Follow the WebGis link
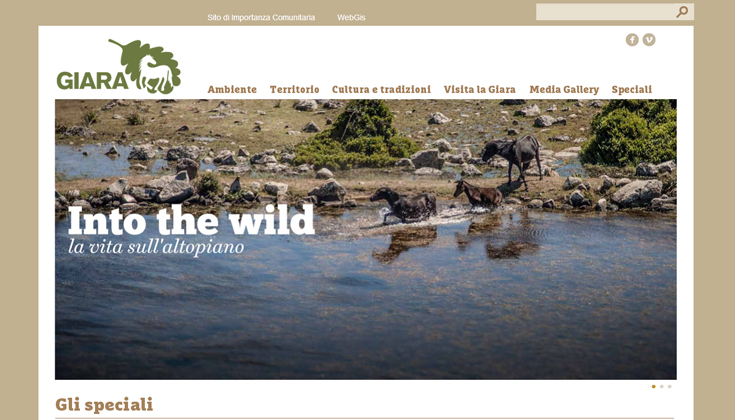Viewport: 735px width, 420px height. 351,17
